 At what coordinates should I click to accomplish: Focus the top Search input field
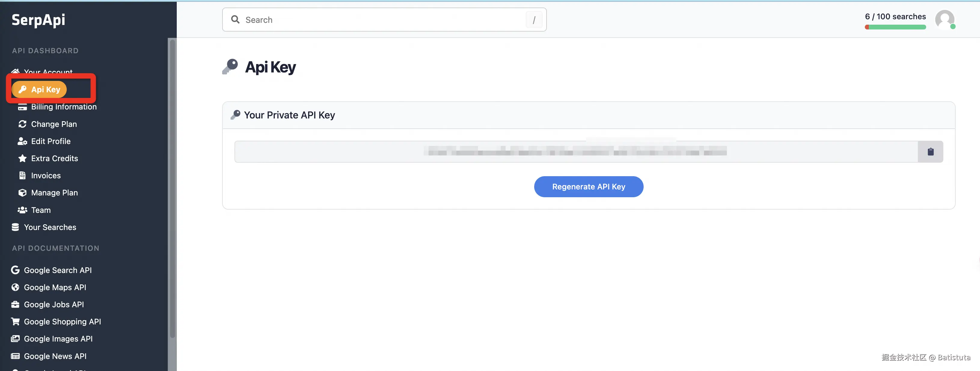tap(381, 20)
